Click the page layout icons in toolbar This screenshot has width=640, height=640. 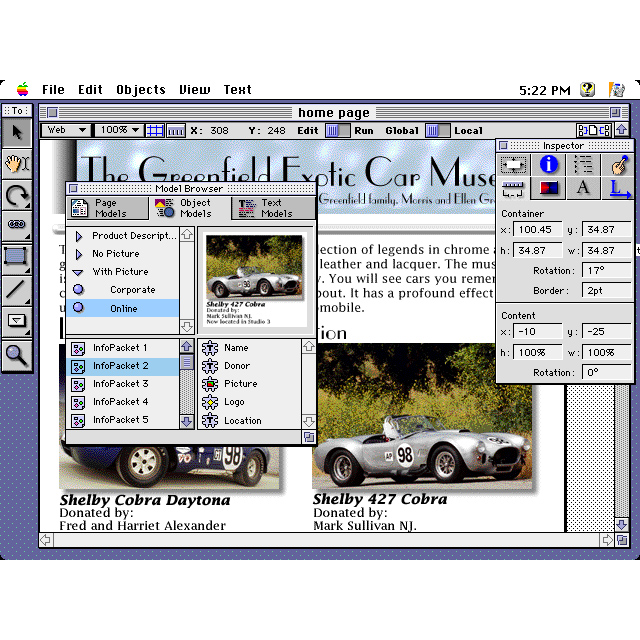point(594,131)
